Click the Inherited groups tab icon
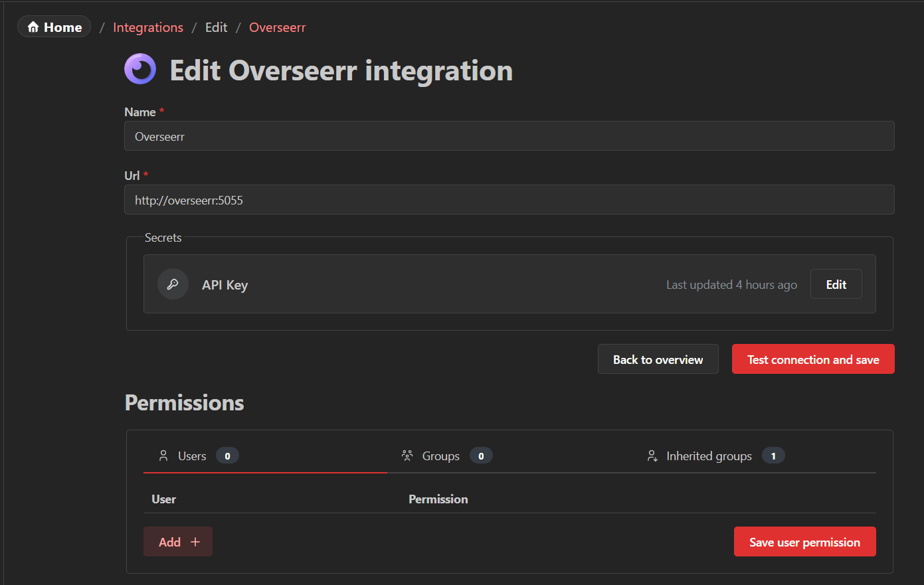This screenshot has height=585, width=924. [652, 456]
